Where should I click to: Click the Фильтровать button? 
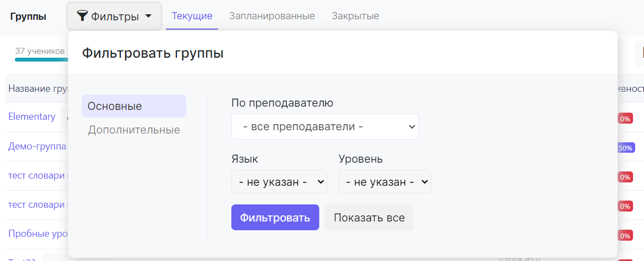[275, 218]
